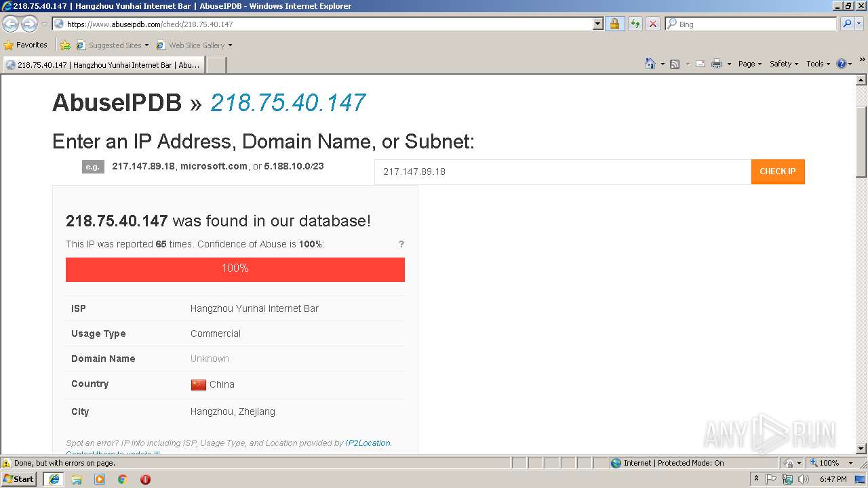Stop loading with the red X icon
This screenshot has height=488, width=868.
click(x=652, y=24)
